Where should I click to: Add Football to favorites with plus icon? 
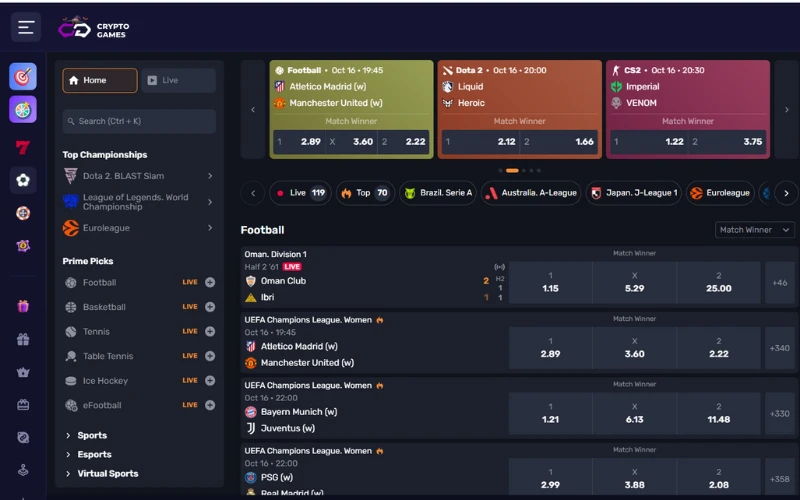(210, 282)
